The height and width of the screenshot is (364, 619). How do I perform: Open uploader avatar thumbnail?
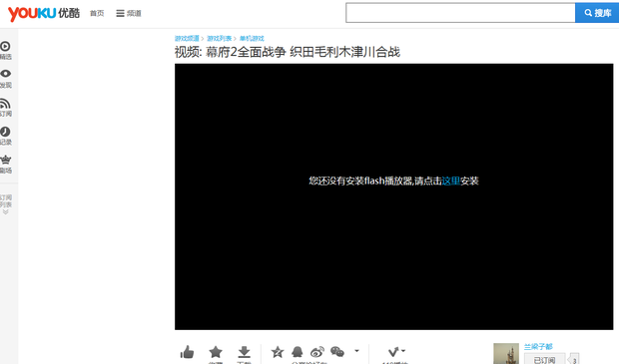click(x=506, y=353)
